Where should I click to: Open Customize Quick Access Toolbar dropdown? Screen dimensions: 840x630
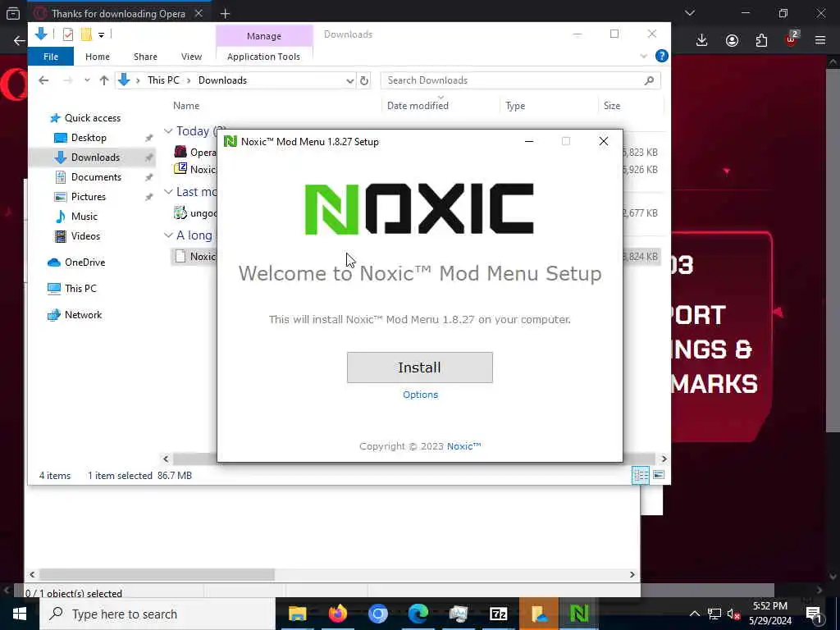pos(101,34)
